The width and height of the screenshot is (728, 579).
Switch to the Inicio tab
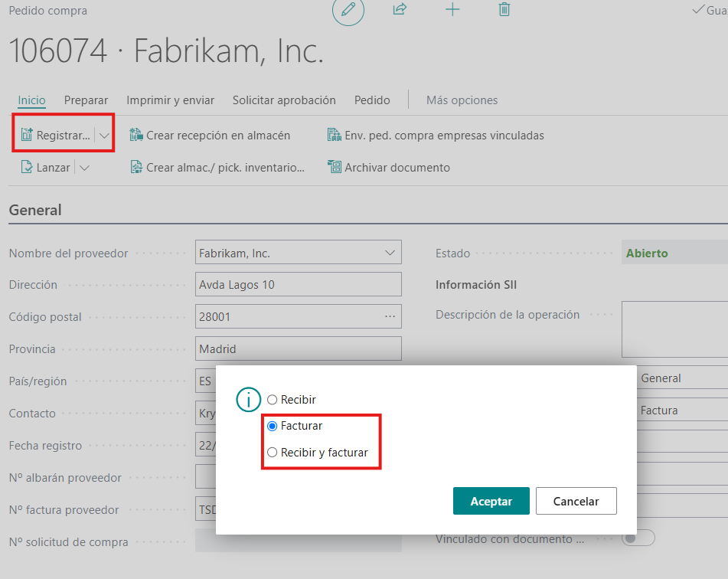coord(31,100)
